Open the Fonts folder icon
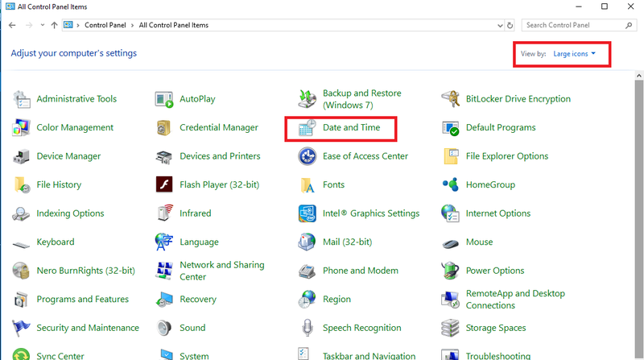 [308, 185]
